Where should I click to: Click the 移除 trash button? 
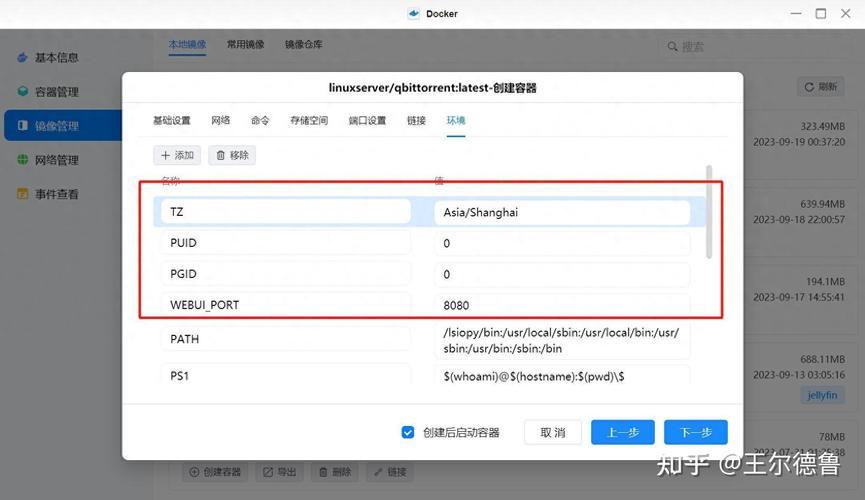pos(232,156)
